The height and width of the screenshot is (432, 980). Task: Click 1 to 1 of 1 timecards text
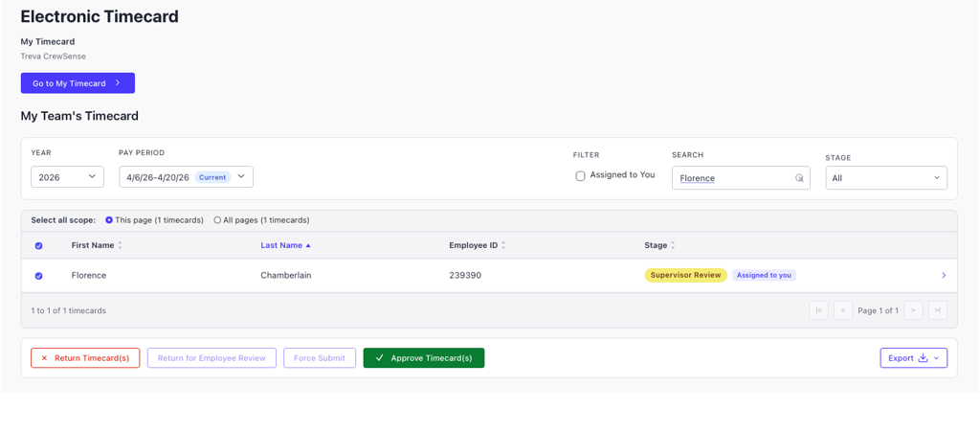pyautogui.click(x=68, y=310)
